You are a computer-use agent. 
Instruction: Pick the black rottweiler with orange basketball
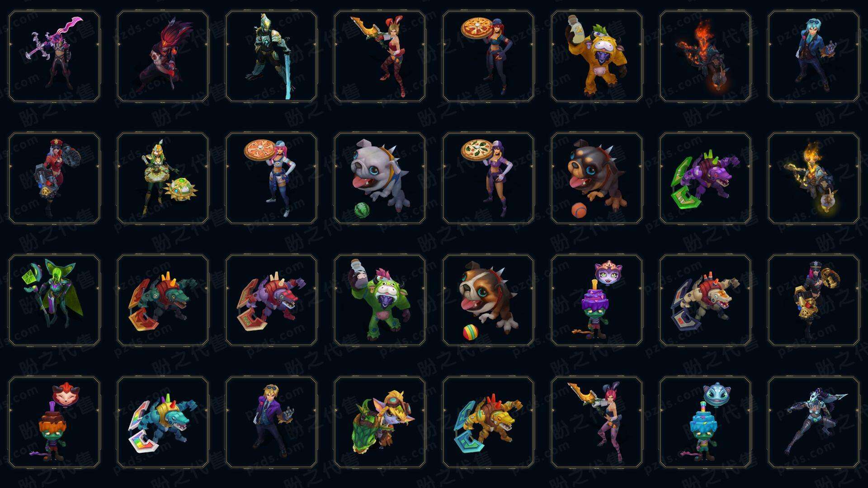pos(597,178)
